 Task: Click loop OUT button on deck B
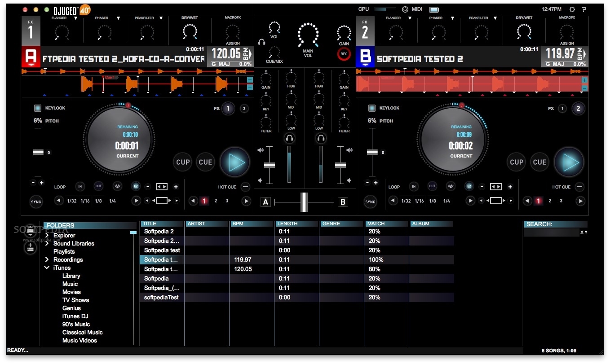tap(432, 187)
